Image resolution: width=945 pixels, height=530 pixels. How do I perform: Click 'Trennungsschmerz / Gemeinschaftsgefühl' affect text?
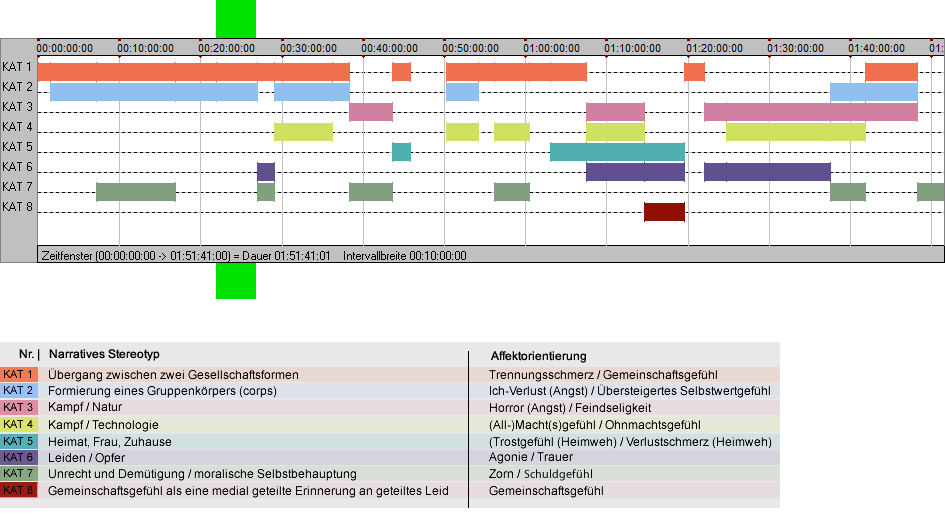603,374
